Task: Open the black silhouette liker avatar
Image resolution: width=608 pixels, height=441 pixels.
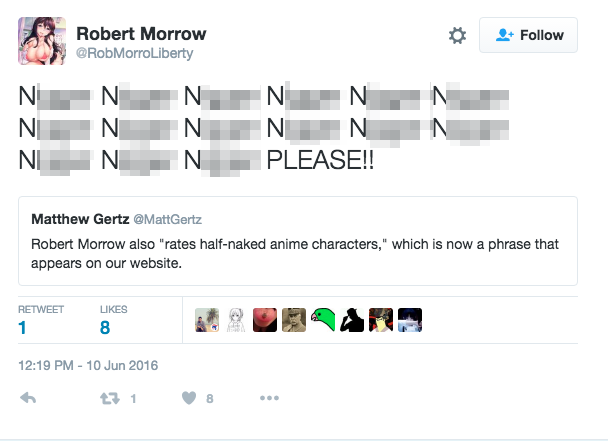Action: [352, 320]
